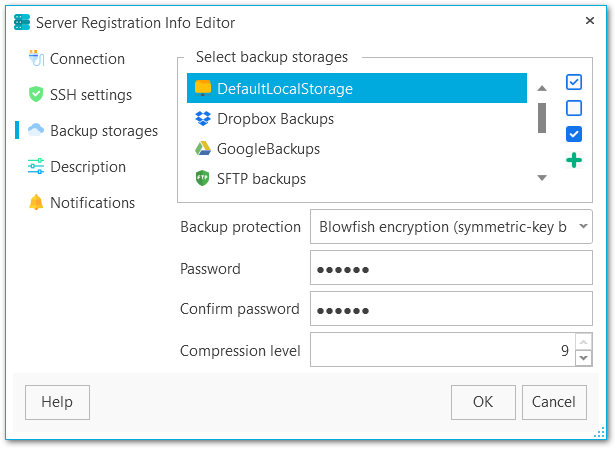The width and height of the screenshot is (616, 449).
Task: Click the GoogleBackups Drive icon
Action: (x=202, y=149)
